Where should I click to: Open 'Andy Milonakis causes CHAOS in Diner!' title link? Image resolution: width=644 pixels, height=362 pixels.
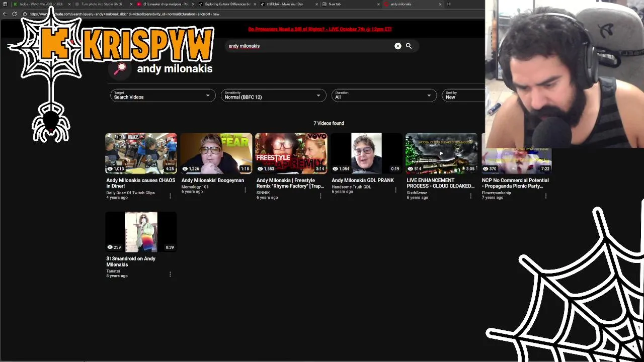[x=140, y=183]
